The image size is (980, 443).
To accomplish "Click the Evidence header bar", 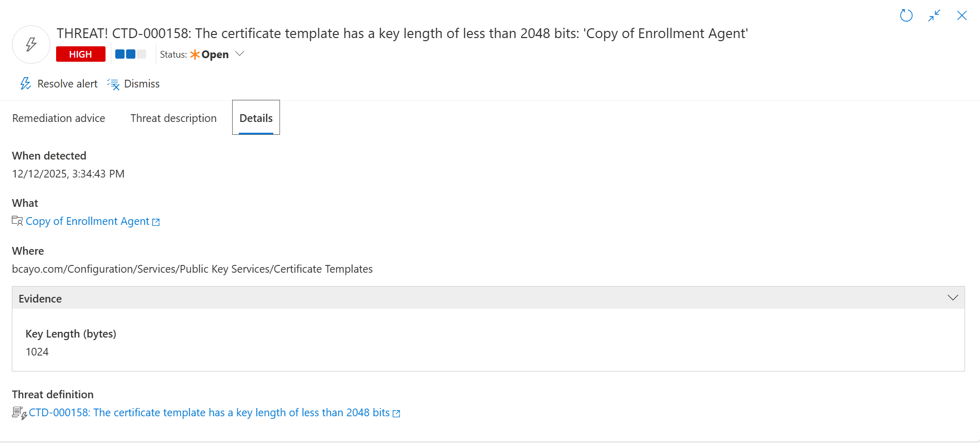I will pyautogui.click(x=463, y=298).
